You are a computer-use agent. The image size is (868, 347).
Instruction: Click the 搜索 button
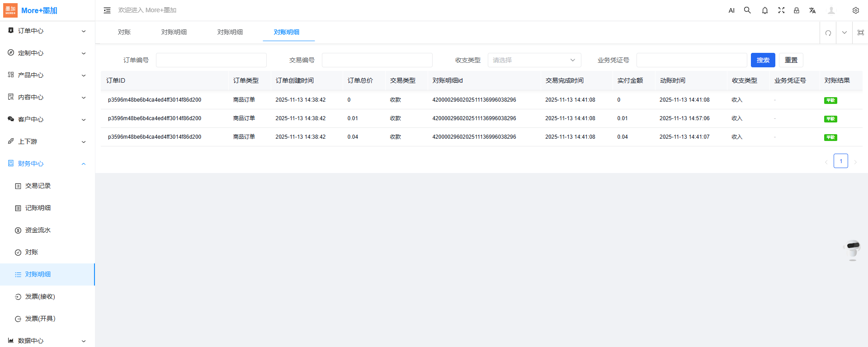click(x=763, y=60)
